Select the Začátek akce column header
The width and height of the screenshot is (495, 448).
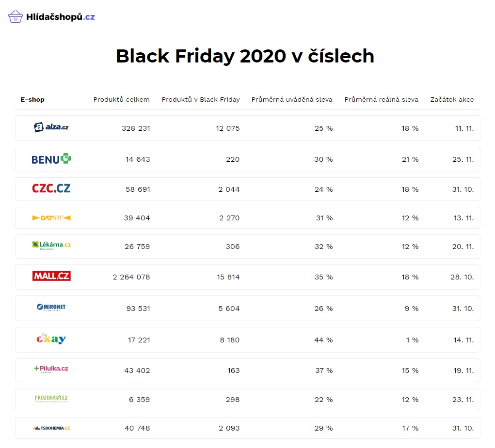click(x=452, y=100)
